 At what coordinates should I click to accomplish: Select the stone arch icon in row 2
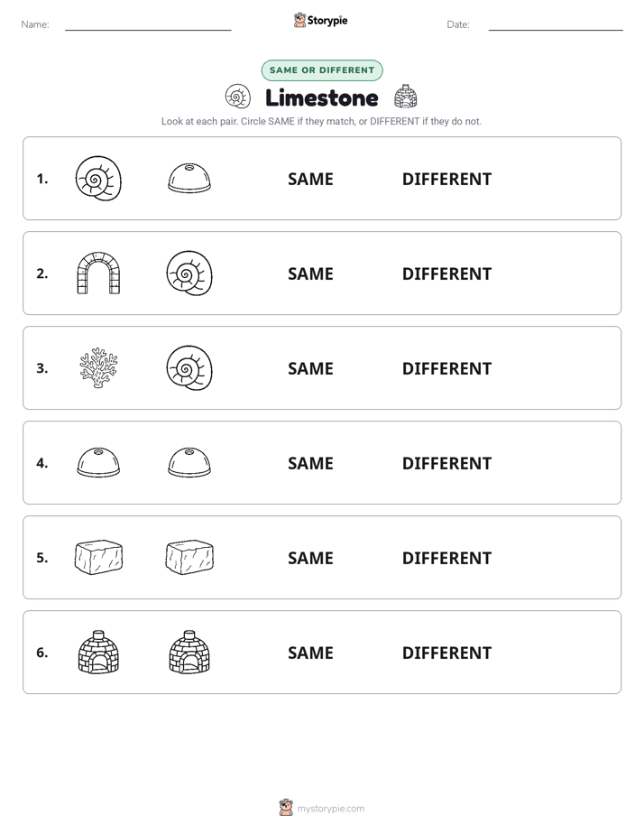pyautogui.click(x=98, y=273)
